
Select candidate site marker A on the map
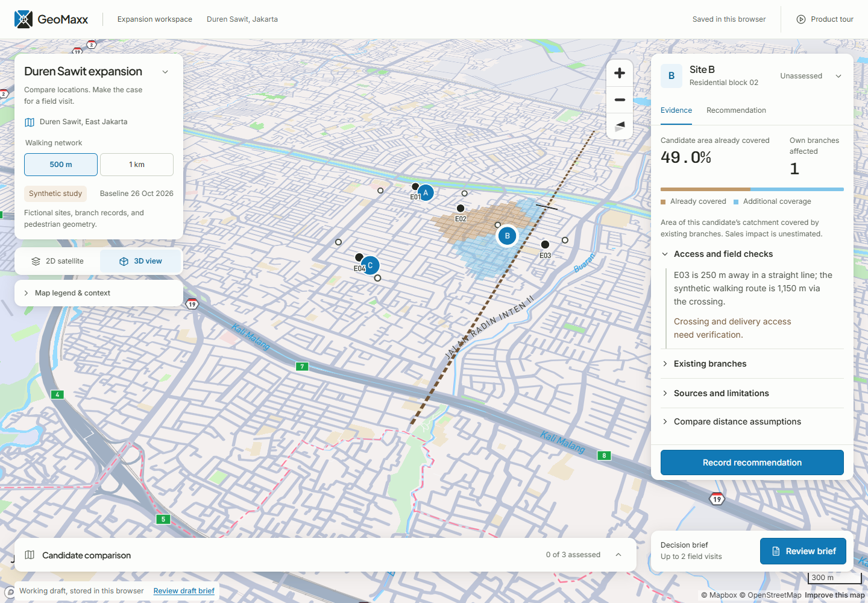tap(426, 193)
